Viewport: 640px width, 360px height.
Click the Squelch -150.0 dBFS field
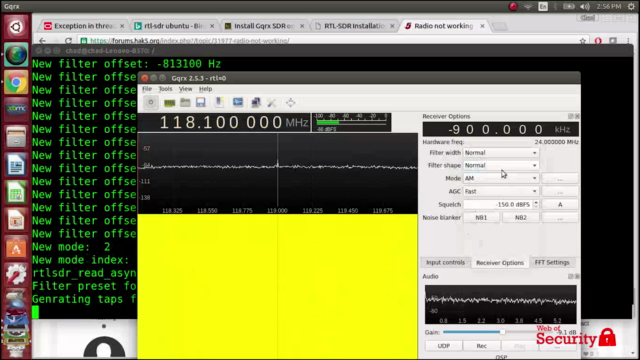[498, 204]
